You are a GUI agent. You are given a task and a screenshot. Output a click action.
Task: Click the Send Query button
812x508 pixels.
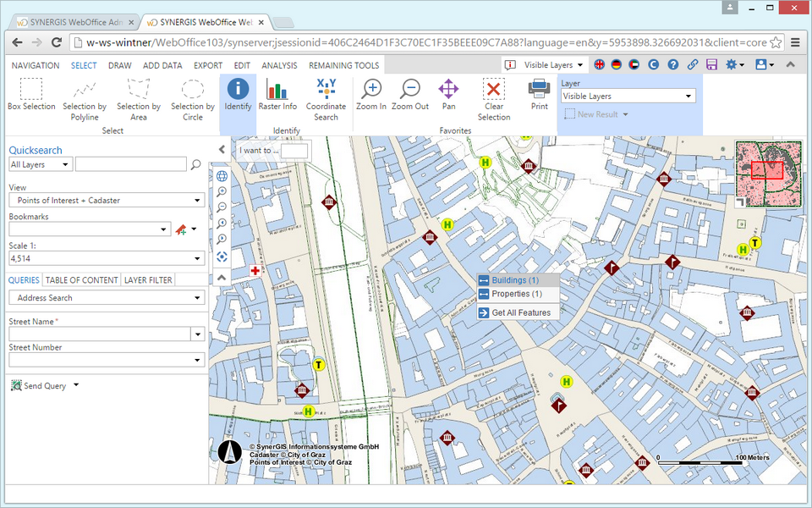(x=40, y=385)
